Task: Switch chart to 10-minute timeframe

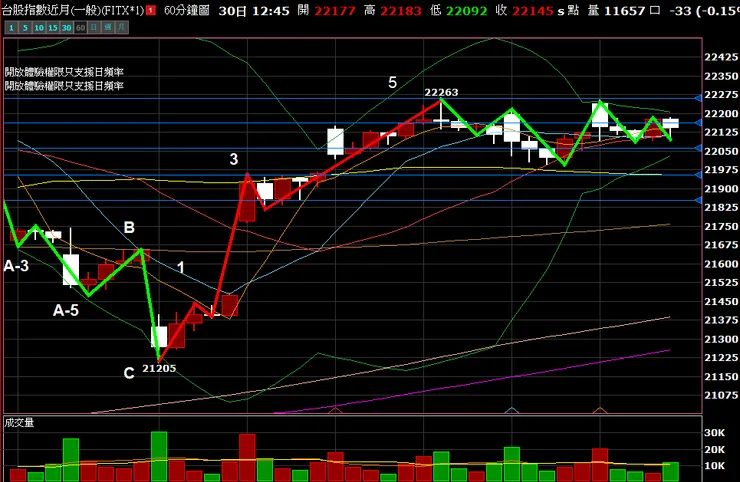Action: pyautogui.click(x=39, y=28)
